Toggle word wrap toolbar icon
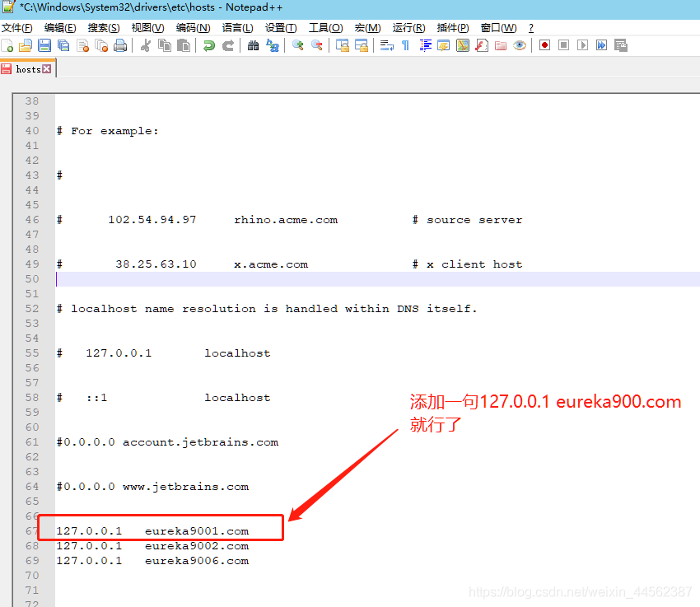The height and width of the screenshot is (607, 700). (x=386, y=45)
